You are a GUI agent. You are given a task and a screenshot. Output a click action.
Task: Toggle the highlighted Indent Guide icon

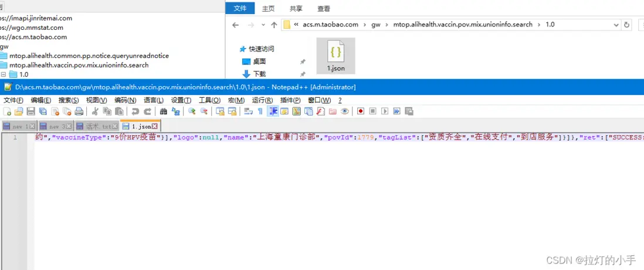(x=273, y=111)
